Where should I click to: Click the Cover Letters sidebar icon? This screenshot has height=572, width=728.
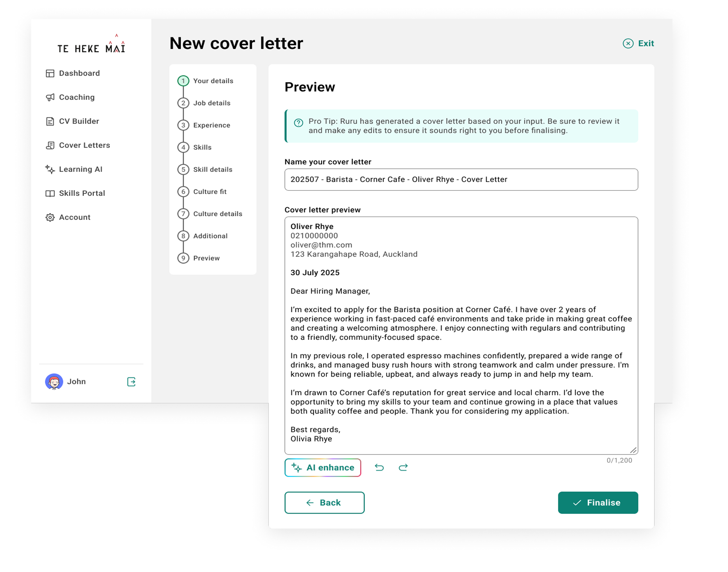[50, 145]
